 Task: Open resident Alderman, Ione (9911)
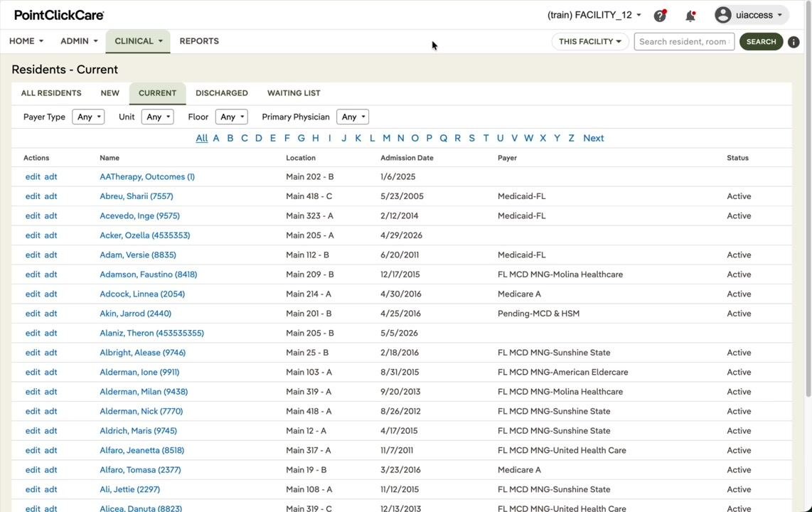139,372
